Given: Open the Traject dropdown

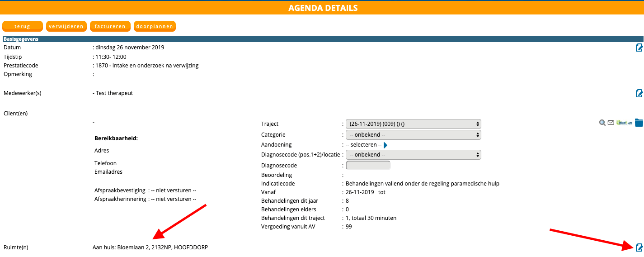Looking at the screenshot, I should [x=413, y=124].
